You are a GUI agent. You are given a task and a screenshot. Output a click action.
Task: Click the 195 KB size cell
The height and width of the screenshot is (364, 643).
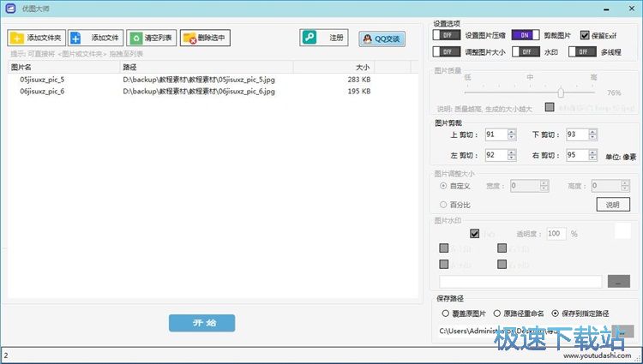pos(359,92)
